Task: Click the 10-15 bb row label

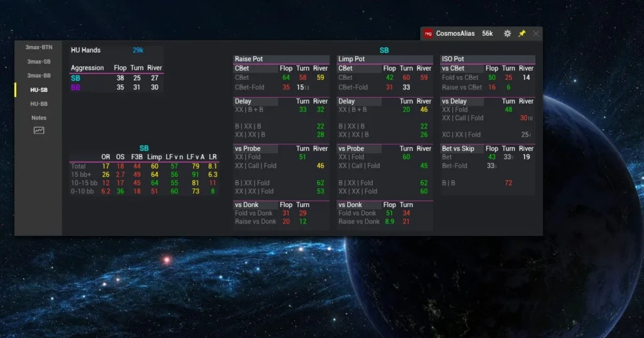Action: coord(84,183)
